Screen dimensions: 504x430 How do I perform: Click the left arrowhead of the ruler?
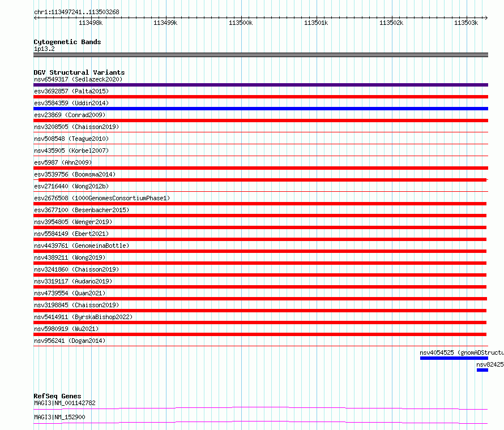pos(36,18)
